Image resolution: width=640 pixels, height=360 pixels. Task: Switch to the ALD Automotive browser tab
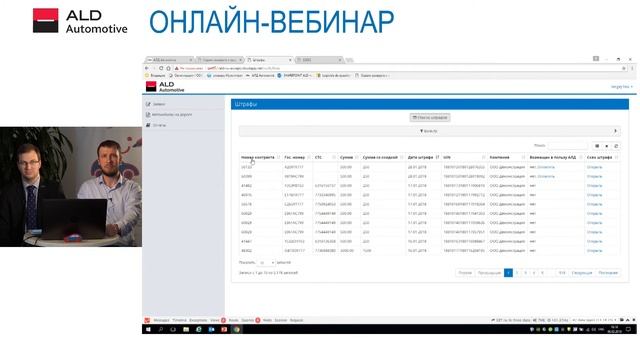point(169,60)
